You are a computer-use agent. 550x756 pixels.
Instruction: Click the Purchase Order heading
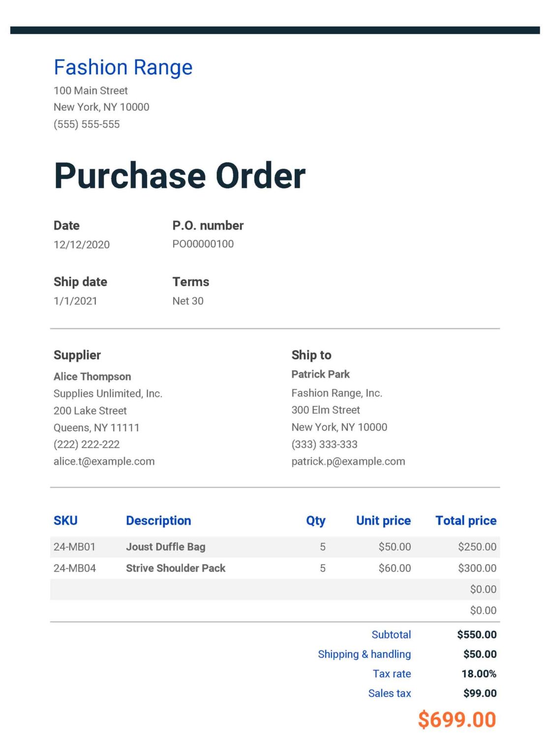click(180, 176)
